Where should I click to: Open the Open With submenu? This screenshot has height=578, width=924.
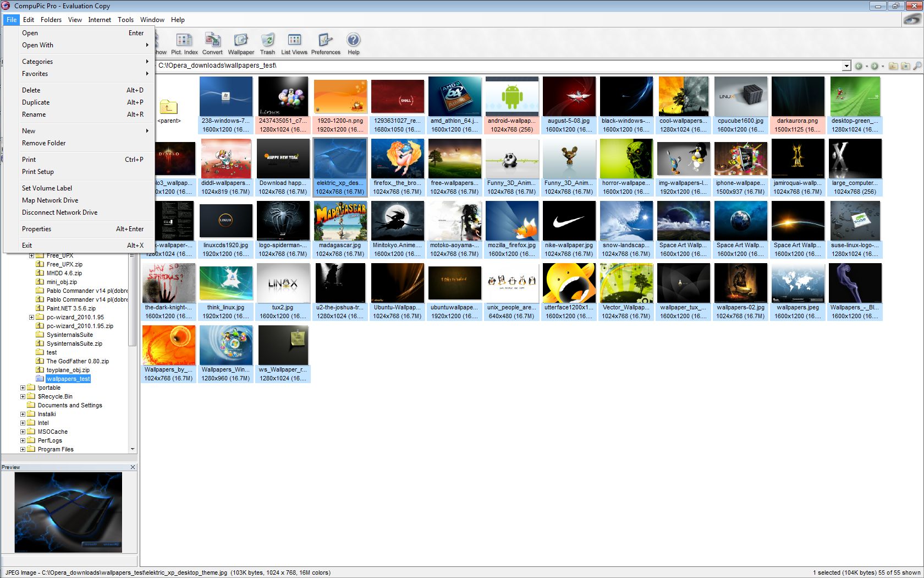click(x=79, y=45)
